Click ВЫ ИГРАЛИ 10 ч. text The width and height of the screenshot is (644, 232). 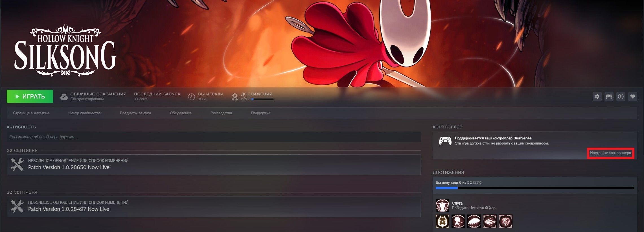pos(211,96)
